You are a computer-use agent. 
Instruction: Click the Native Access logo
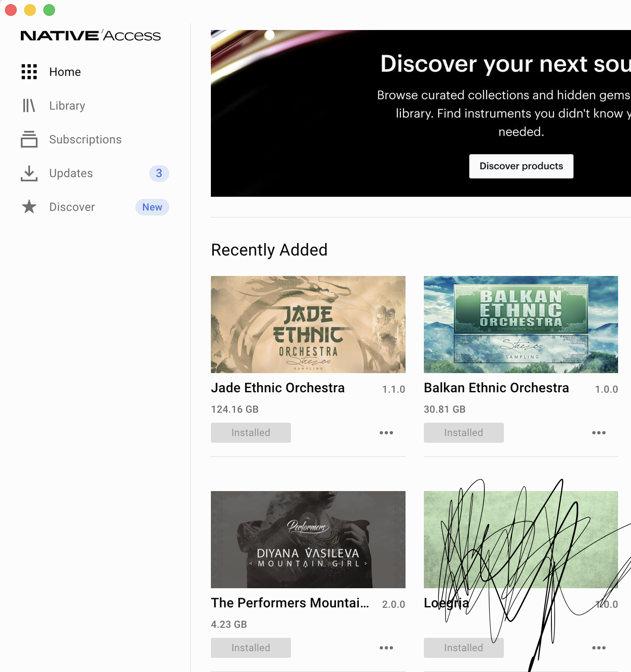[90, 35]
